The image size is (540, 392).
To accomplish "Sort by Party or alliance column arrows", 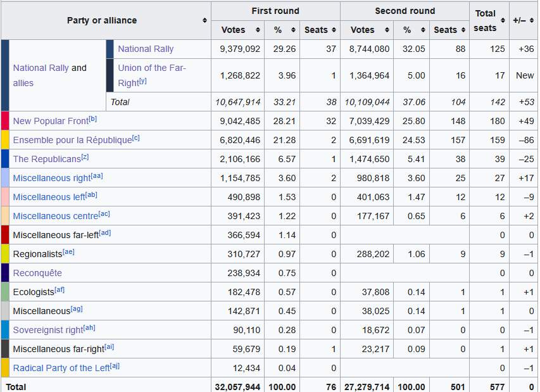I will pos(204,21).
